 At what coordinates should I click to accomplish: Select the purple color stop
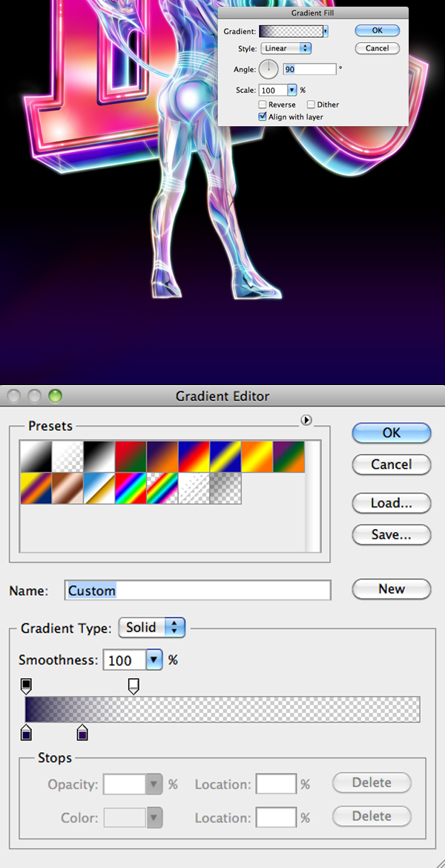pyautogui.click(x=82, y=732)
